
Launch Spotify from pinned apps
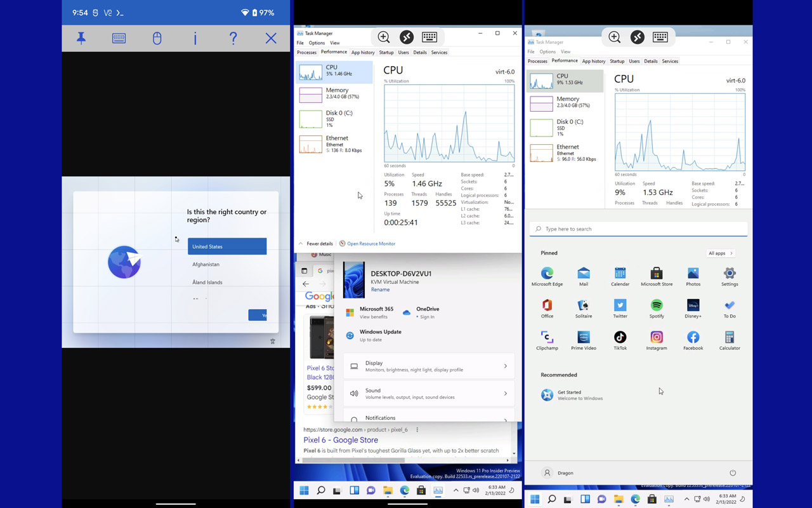point(657,309)
